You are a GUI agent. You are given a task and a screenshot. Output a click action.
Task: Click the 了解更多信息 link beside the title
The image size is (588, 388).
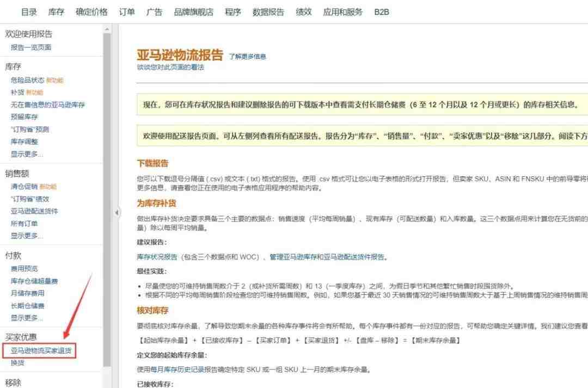(247, 57)
